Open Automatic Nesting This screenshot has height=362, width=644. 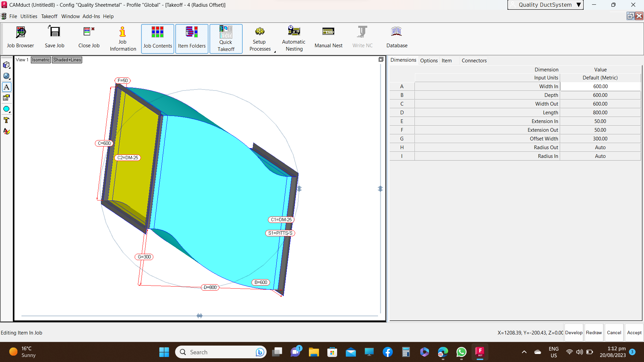click(293, 39)
